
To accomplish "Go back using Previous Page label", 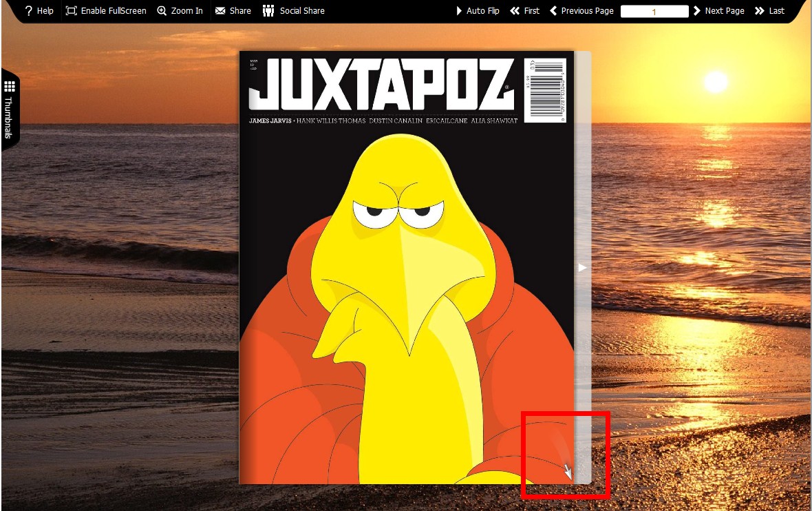I will click(587, 11).
